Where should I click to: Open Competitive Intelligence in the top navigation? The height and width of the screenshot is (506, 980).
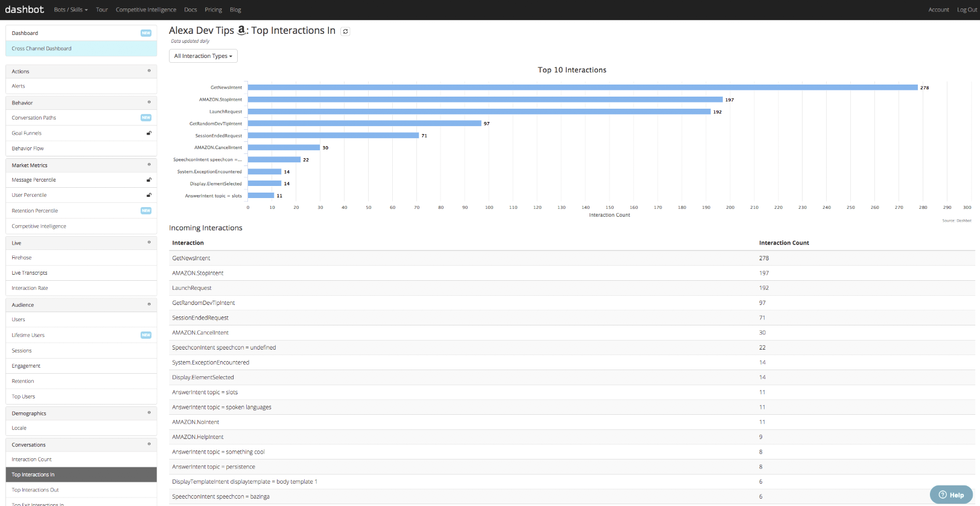click(x=146, y=10)
